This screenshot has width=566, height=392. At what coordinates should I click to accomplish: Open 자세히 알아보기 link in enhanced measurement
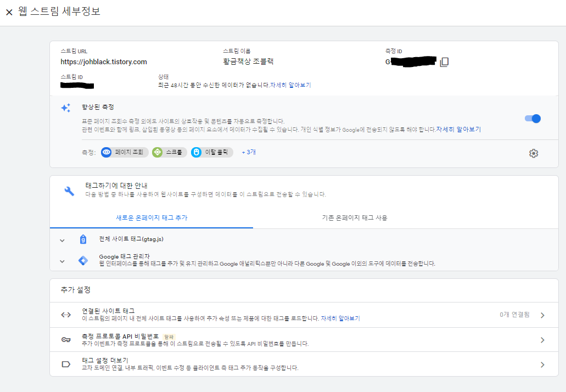(x=458, y=129)
